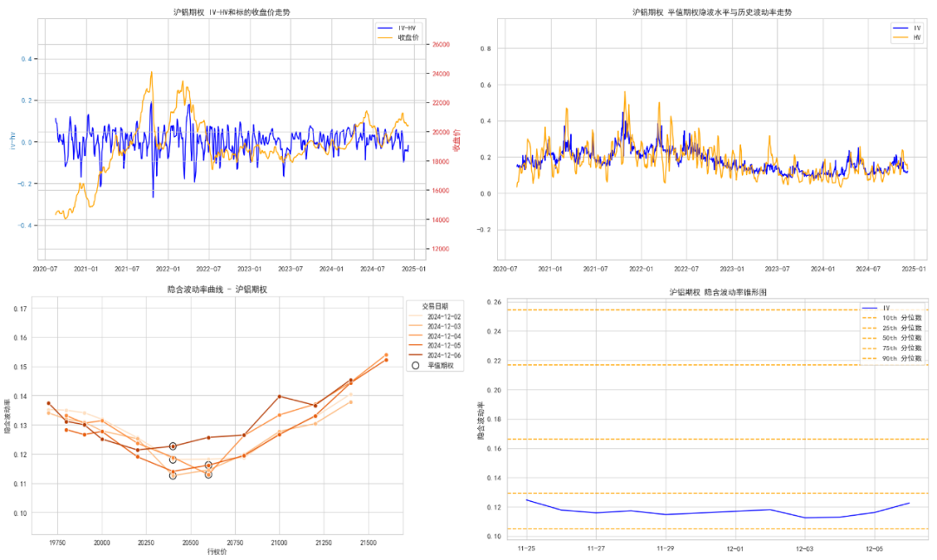Click the red '收盘价' right axis label
Viewport: 937px width, 560px height.
coord(456,140)
